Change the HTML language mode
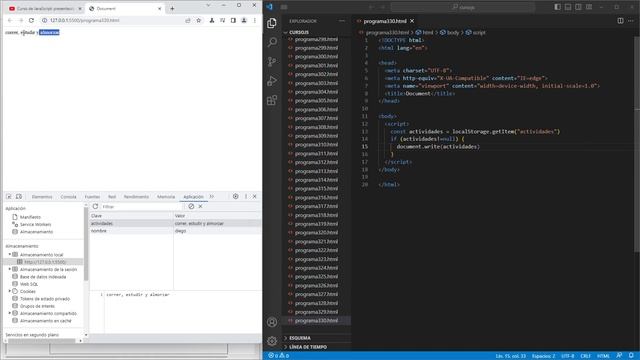640x360 pixels. click(x=603, y=356)
